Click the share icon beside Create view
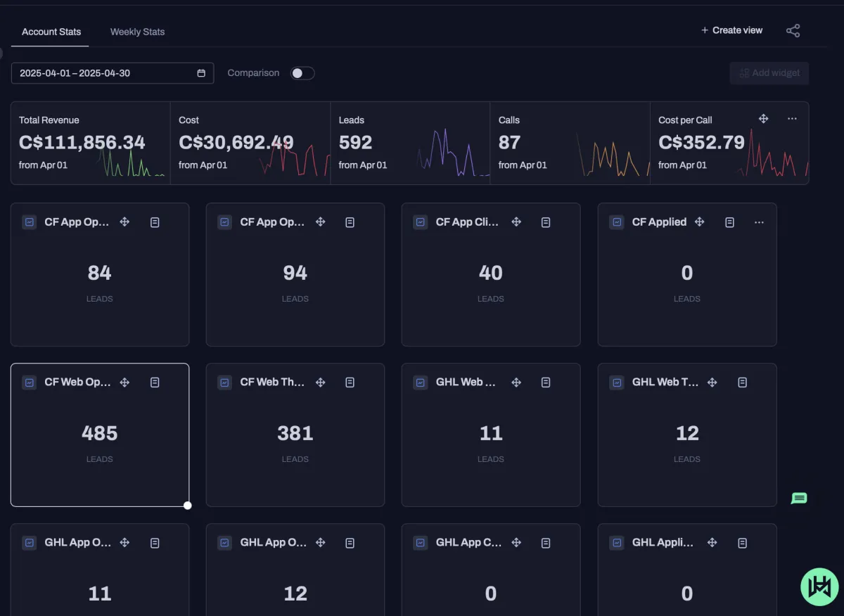This screenshot has width=844, height=616. [793, 31]
